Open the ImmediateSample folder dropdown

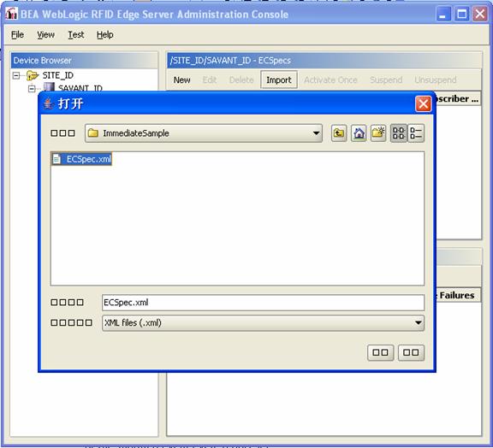click(204, 133)
